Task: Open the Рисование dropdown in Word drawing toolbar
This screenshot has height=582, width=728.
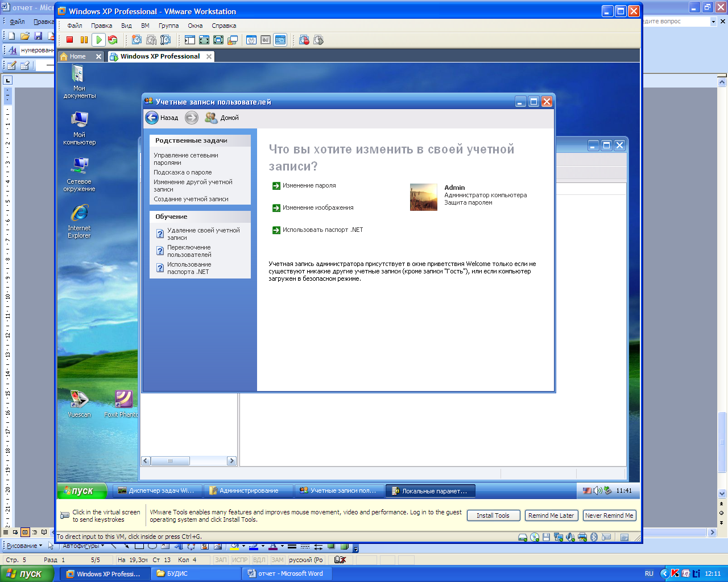Action: pyautogui.click(x=24, y=546)
